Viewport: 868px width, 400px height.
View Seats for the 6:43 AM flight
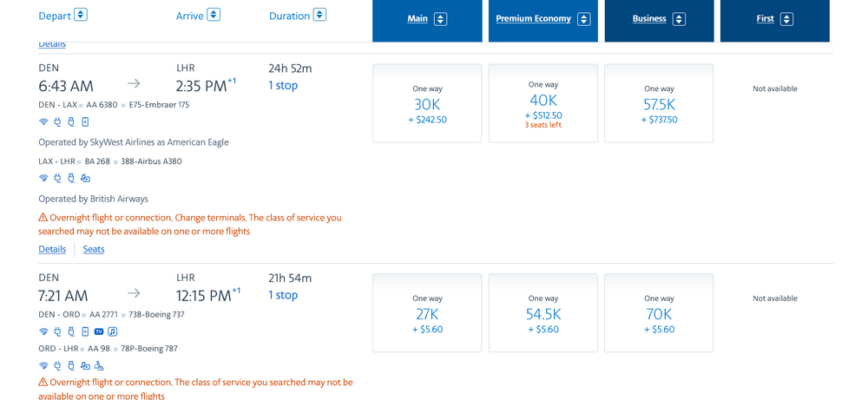point(94,249)
